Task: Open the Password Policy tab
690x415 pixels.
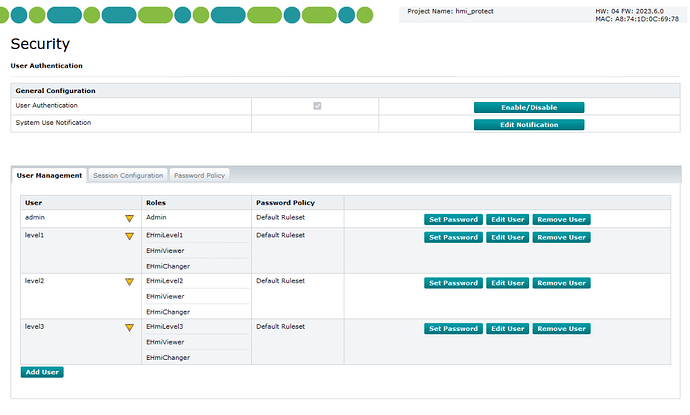Action: pyautogui.click(x=200, y=175)
